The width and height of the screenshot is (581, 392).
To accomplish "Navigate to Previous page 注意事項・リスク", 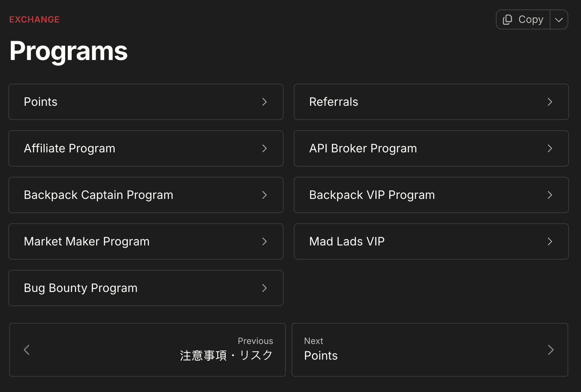I will [147, 350].
